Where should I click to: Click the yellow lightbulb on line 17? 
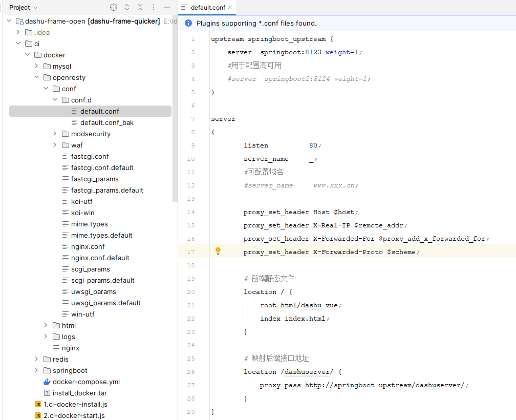(x=218, y=251)
